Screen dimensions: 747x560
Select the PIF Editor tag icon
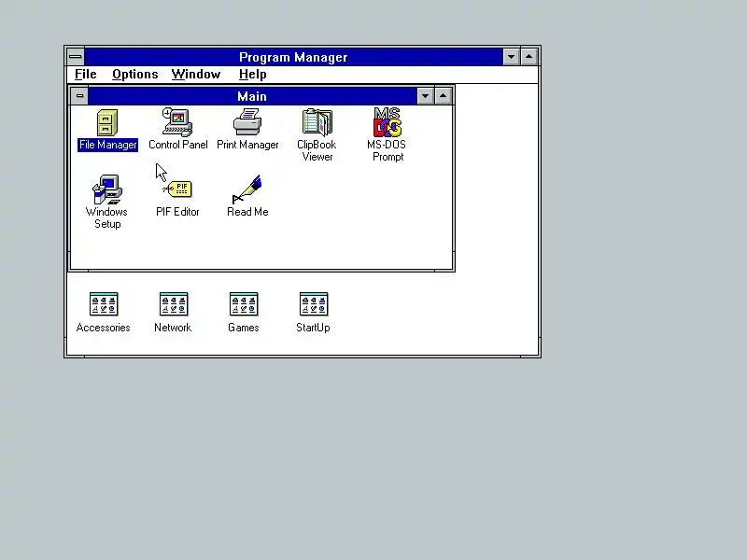click(177, 189)
